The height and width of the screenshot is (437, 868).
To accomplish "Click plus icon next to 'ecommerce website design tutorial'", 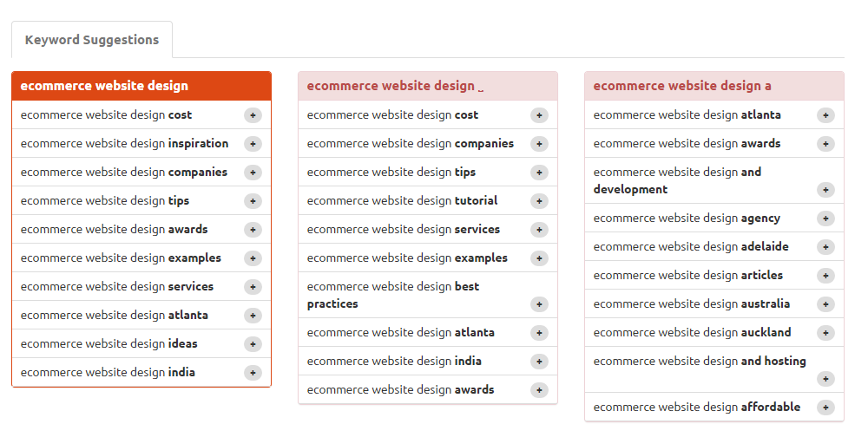I will [539, 201].
